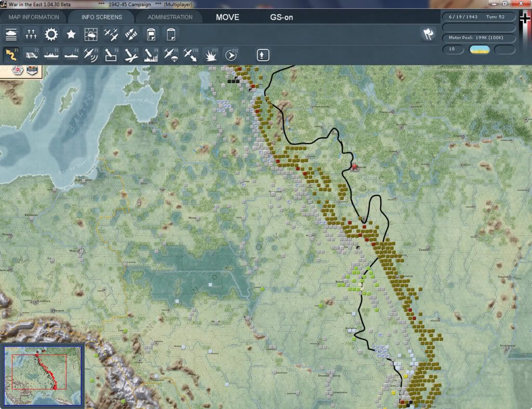Viewport: 532px width, 409px height.
Task: Open the order of battle tank list icon
Action: tap(11, 34)
